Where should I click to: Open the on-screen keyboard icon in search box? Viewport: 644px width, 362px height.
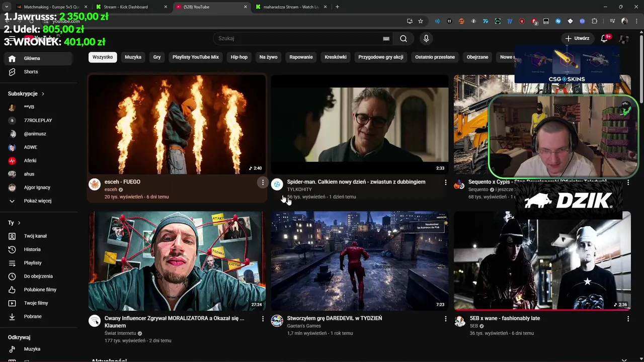(386, 39)
